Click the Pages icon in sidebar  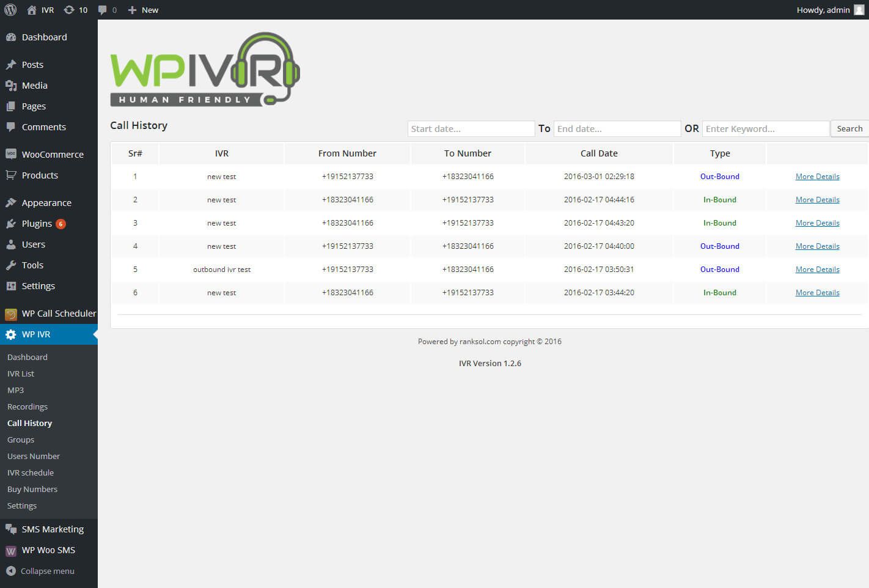(11, 106)
